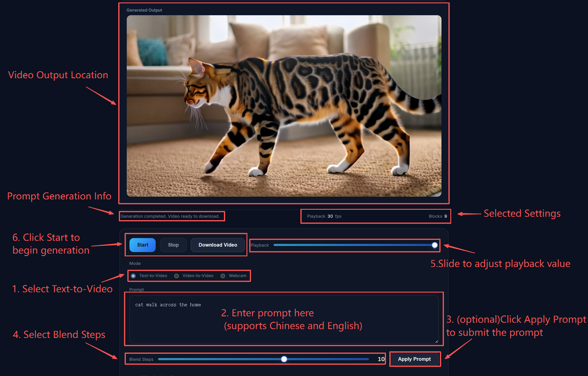
Task: Click the 'Generation completed' status message
Action: [170, 216]
